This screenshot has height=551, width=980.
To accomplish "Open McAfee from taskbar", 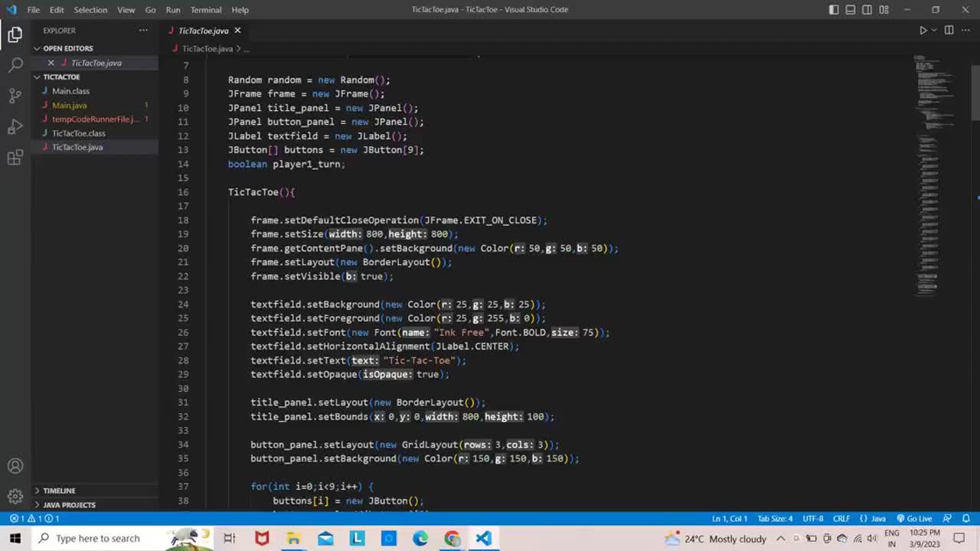I will click(262, 538).
